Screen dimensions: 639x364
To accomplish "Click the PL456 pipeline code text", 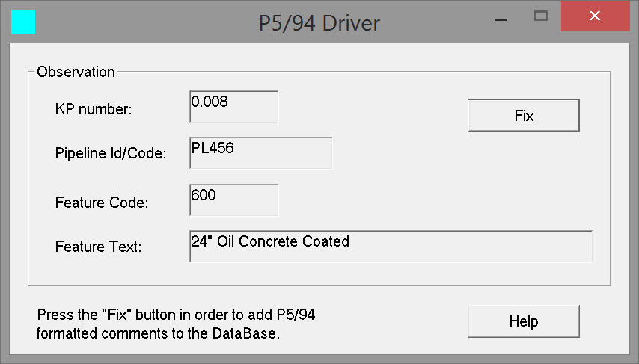I will (213, 147).
